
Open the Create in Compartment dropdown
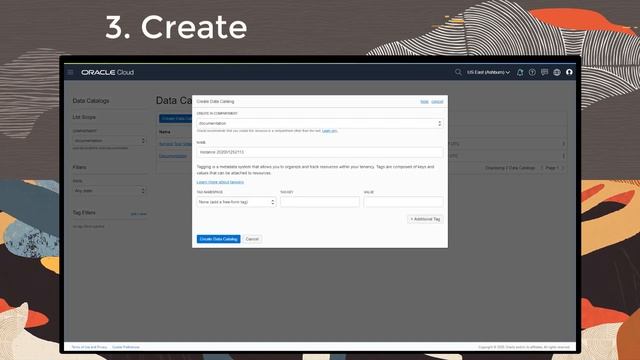320,123
